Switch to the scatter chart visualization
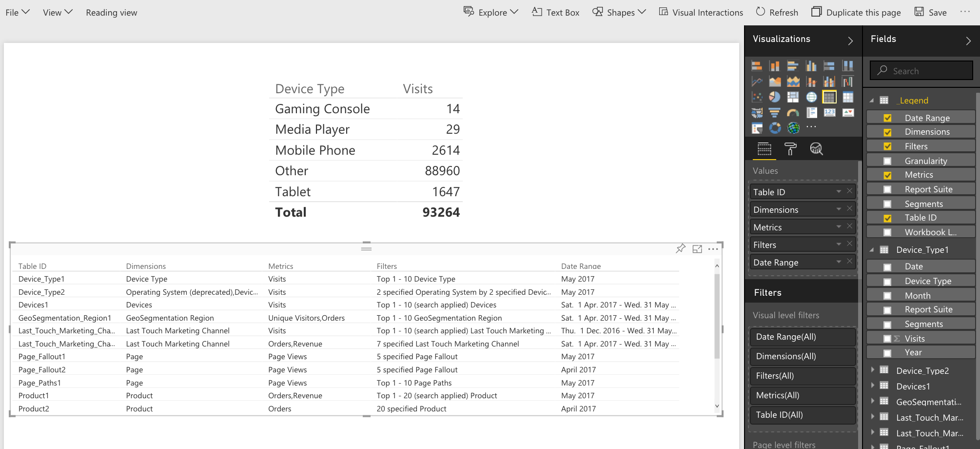The image size is (980, 449). (757, 97)
